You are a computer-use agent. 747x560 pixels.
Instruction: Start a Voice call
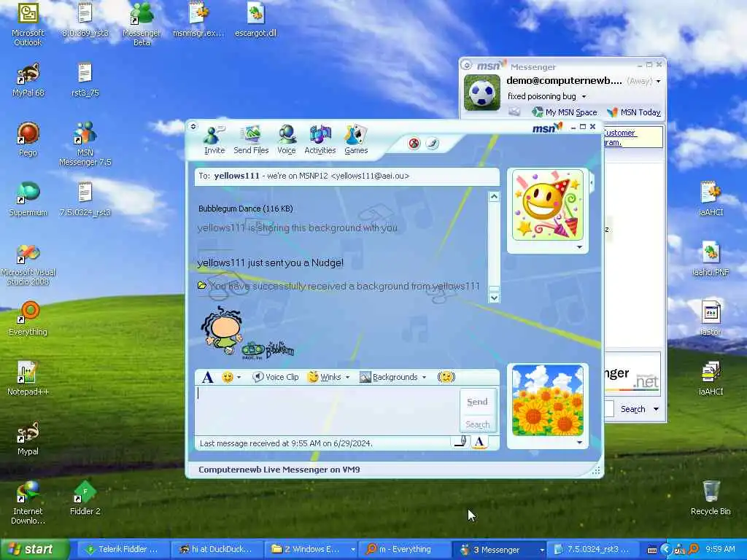pyautogui.click(x=287, y=140)
